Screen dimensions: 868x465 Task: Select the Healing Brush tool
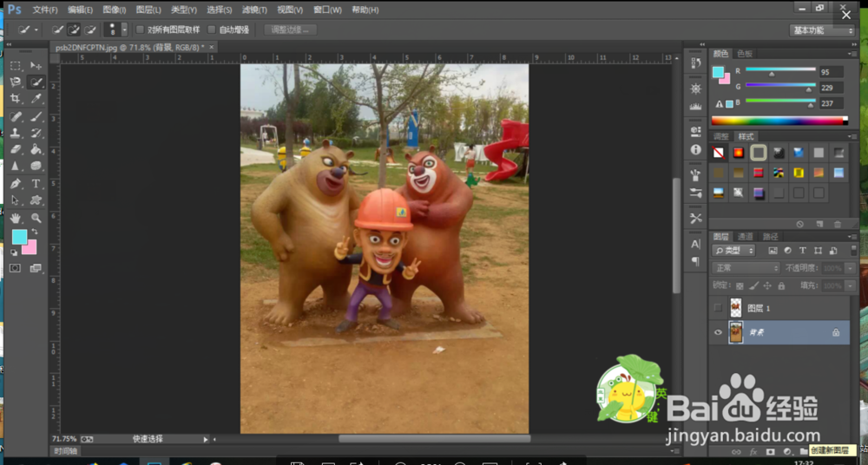coord(16,116)
